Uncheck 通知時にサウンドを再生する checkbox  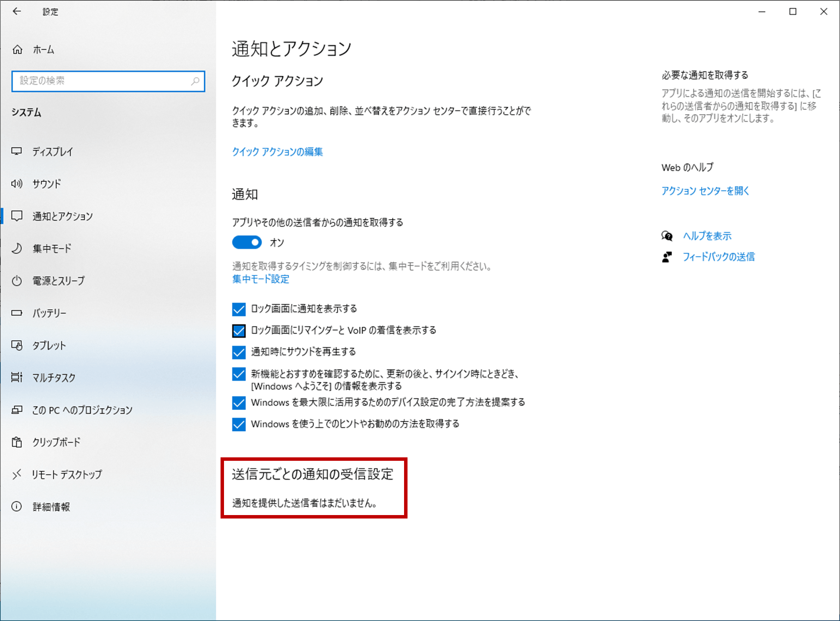coord(239,352)
